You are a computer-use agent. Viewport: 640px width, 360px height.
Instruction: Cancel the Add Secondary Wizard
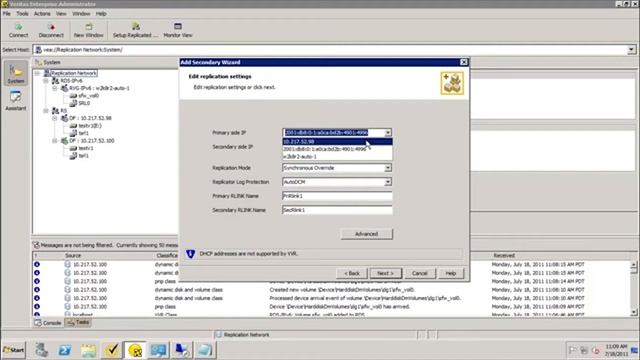(x=420, y=273)
